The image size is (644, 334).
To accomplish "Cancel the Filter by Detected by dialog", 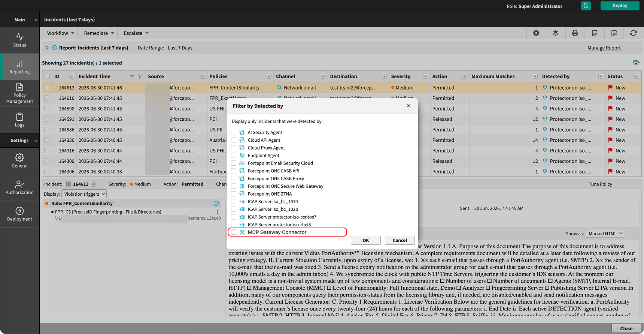I will tap(400, 240).
